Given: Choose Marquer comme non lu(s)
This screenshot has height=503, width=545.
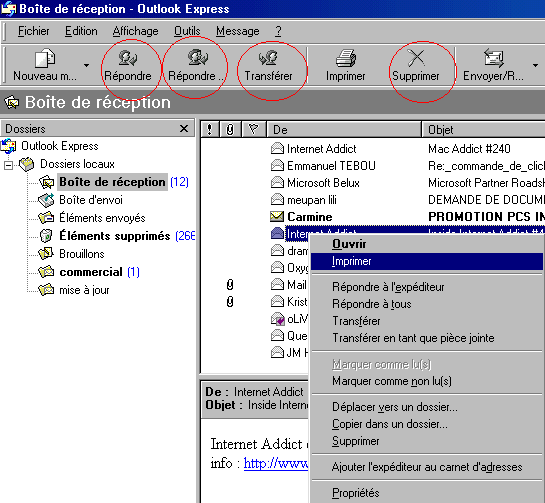Looking at the screenshot, I should [426, 381].
